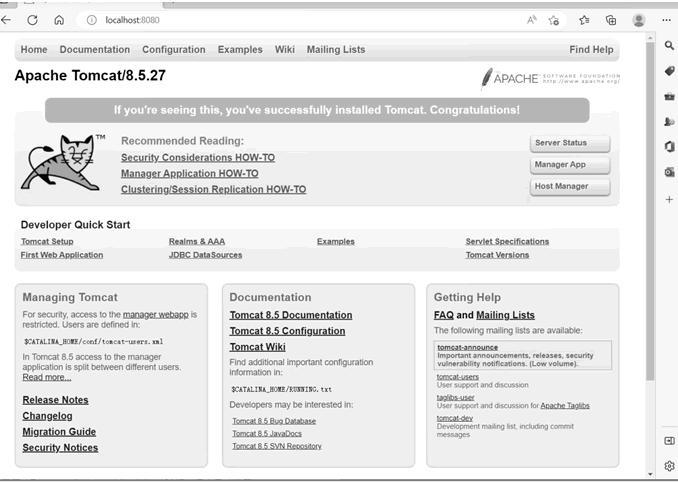This screenshot has height=483, width=678.
Task: Follow the Tomcat 8.5 Bug Database link
Action: pyautogui.click(x=273, y=421)
